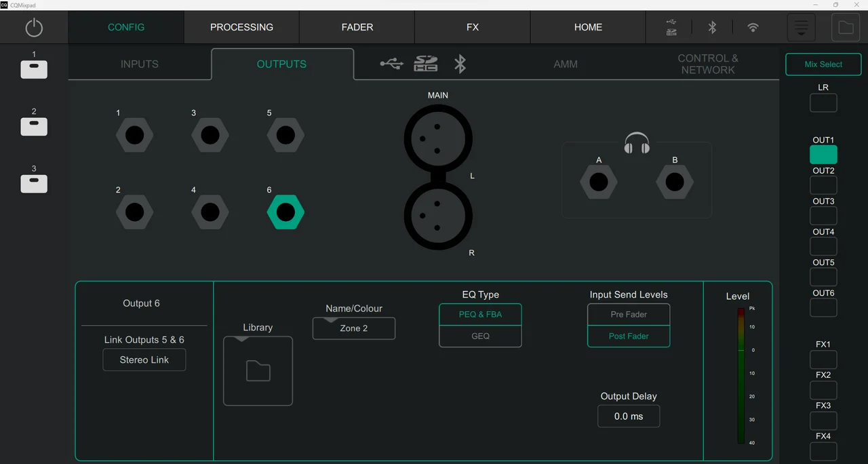Click the power icon at top left

[34, 28]
